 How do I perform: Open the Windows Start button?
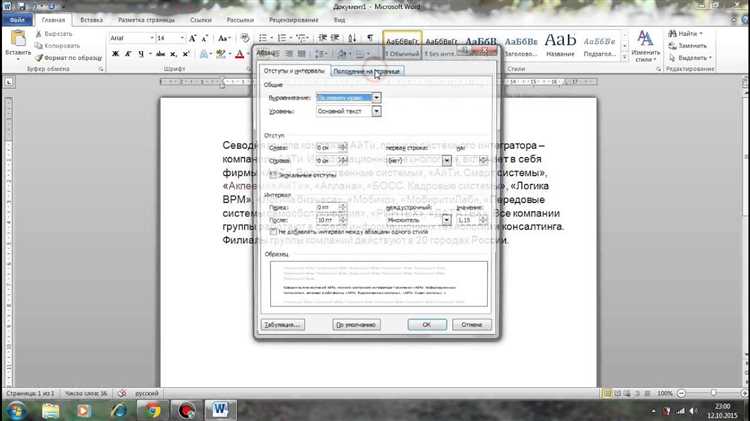(15, 410)
